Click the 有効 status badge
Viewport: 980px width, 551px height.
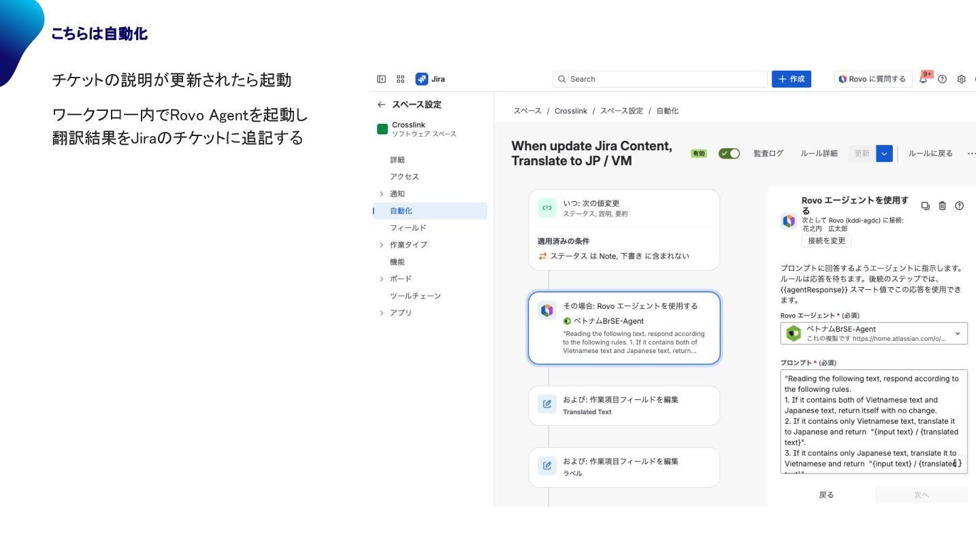point(699,154)
